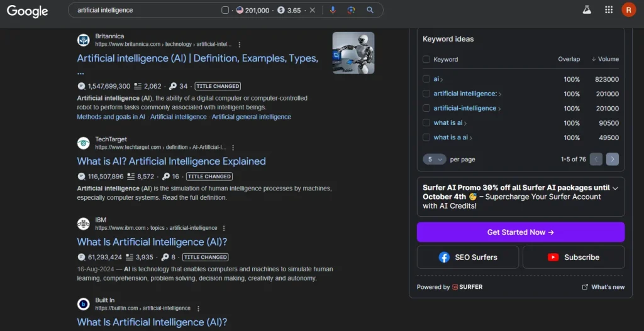The image size is (644, 331).
Task: Click the dollar CPC icon in search bar
Action: click(281, 10)
